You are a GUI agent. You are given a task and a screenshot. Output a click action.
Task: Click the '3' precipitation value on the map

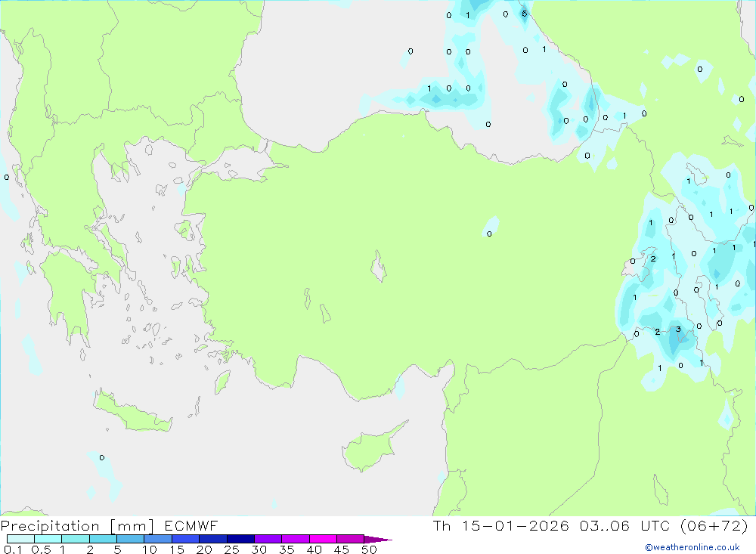point(678,330)
